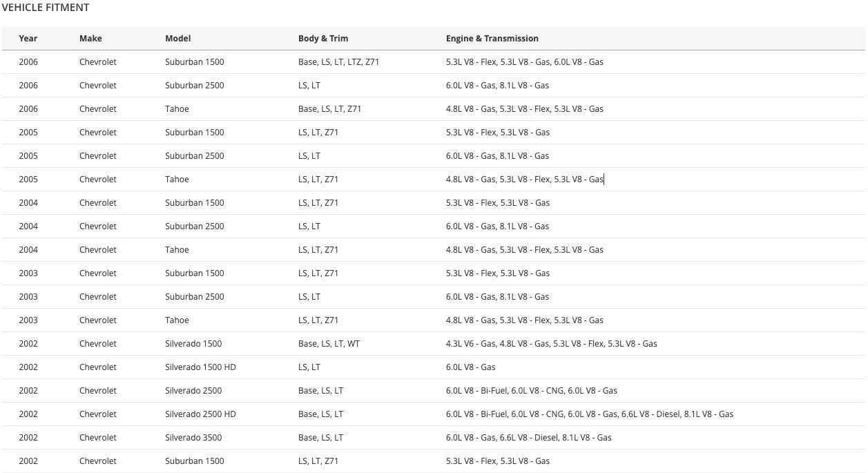Click the Vehicle Fitment section heading
The height and width of the screenshot is (473, 868).
pos(46,8)
